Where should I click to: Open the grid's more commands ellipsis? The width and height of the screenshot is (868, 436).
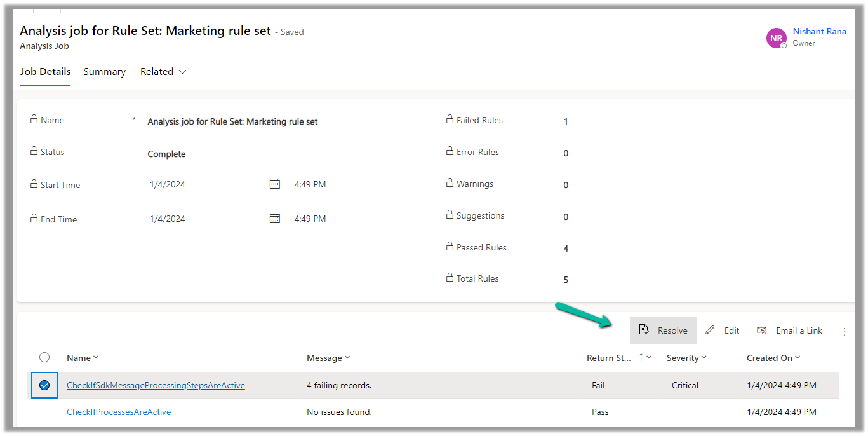pyautogui.click(x=845, y=331)
